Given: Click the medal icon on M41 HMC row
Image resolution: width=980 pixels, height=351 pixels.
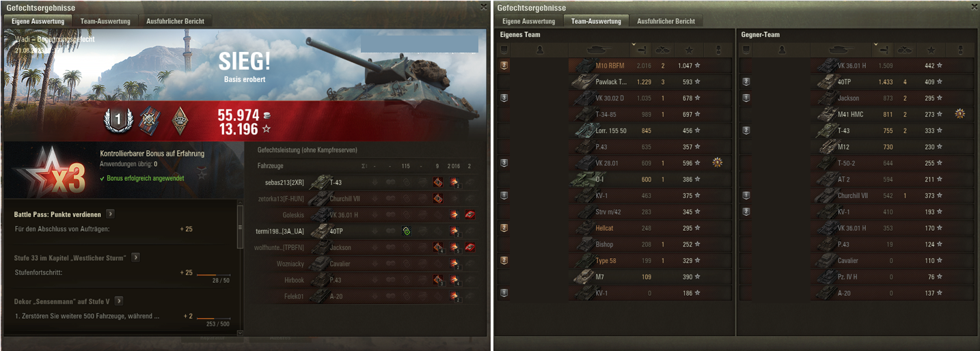Looking at the screenshot, I should click(959, 113).
